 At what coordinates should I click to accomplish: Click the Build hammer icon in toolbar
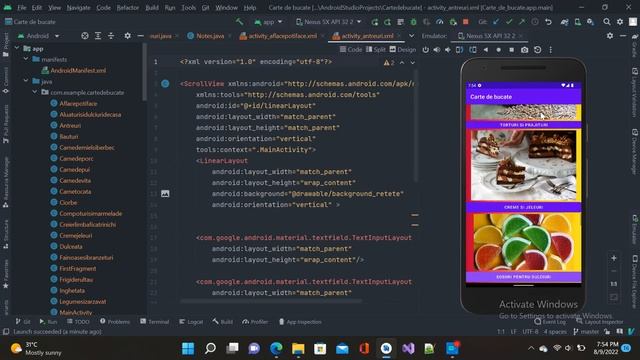click(x=239, y=22)
